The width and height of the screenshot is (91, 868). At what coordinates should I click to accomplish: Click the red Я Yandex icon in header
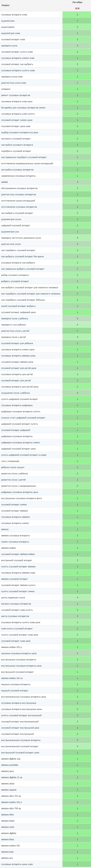pyautogui.click(x=76, y=8)
